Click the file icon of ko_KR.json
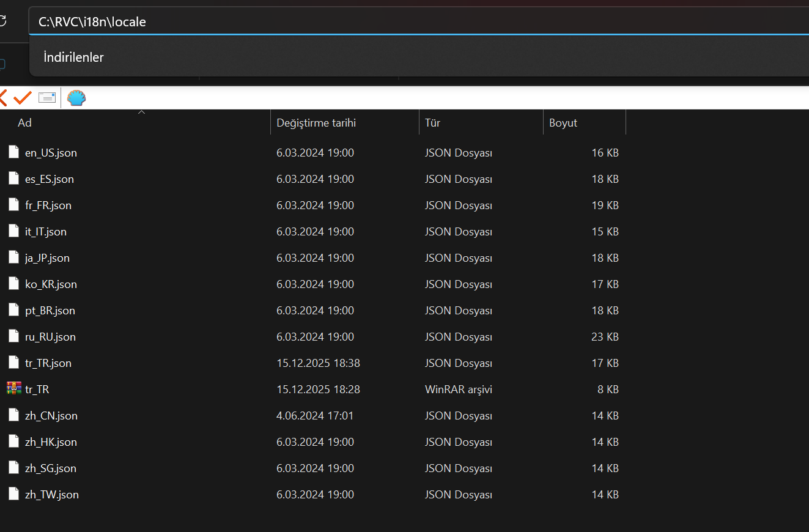The image size is (809, 532). pyautogui.click(x=13, y=284)
